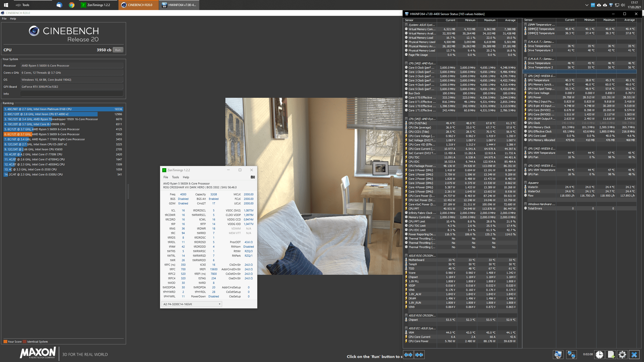Open ZenTimings Tools menu
644x362 pixels.
click(175, 177)
